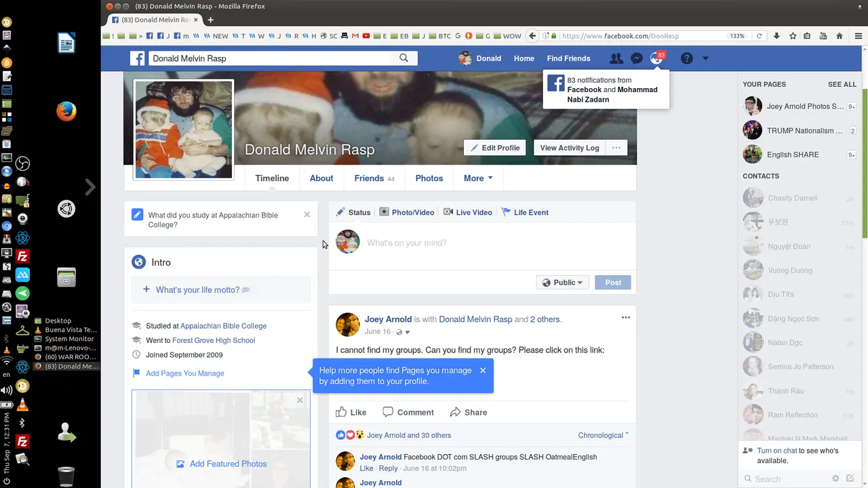
Task: Click the chat Search field
Action: pos(788,479)
